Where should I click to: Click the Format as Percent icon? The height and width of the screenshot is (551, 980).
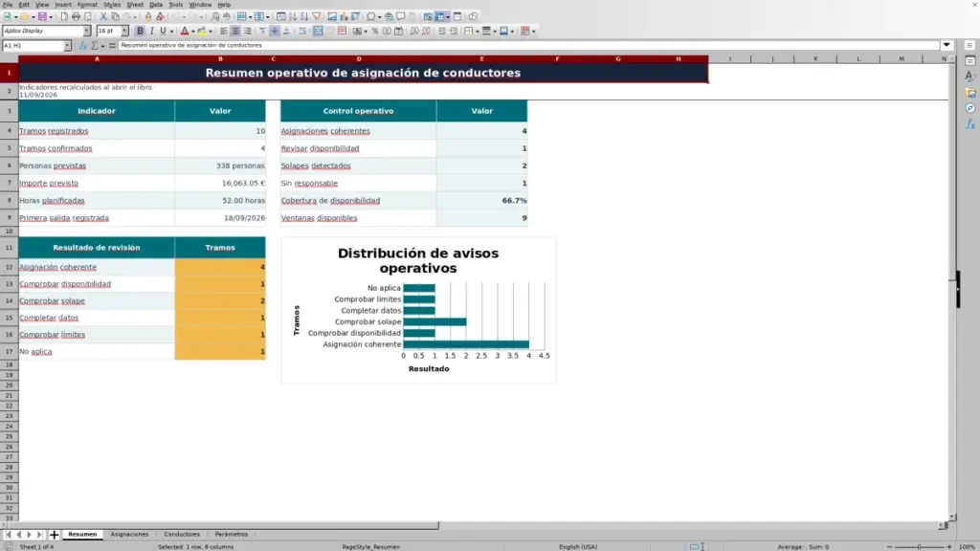tap(375, 32)
